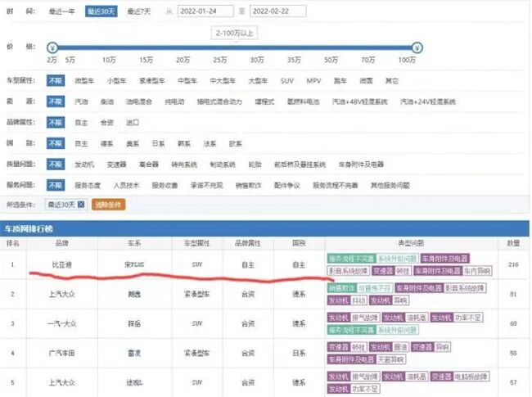This screenshot has height=397, width=532.
Task: Click the 清除条件 orange button
Action: click(108, 205)
